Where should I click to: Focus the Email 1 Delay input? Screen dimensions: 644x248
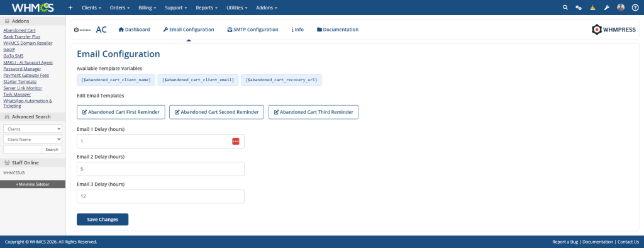click(160, 141)
